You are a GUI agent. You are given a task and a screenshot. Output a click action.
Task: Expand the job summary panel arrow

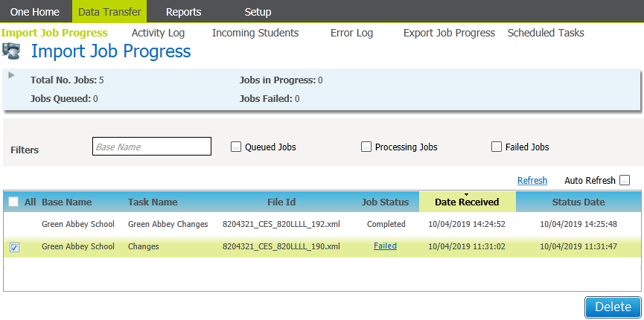[11, 75]
